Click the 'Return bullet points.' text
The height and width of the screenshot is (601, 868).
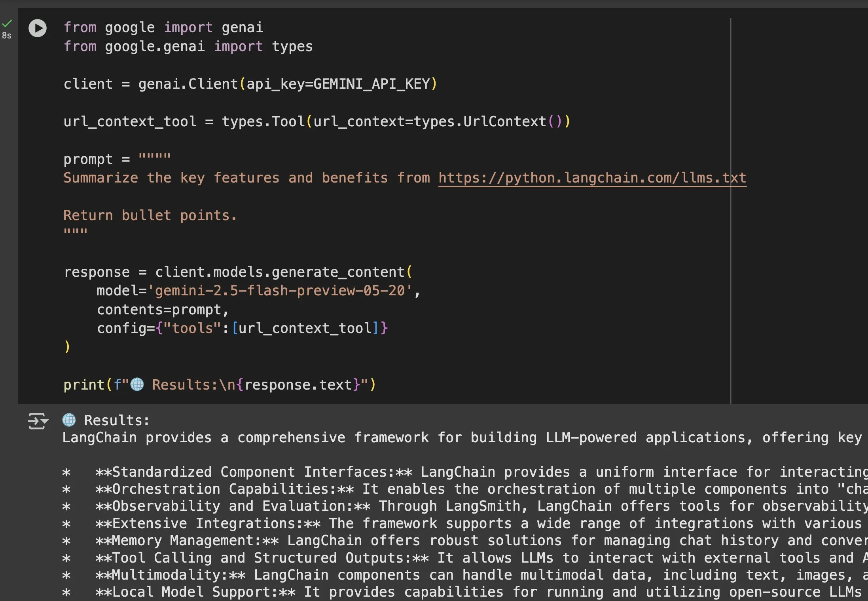[x=150, y=215]
